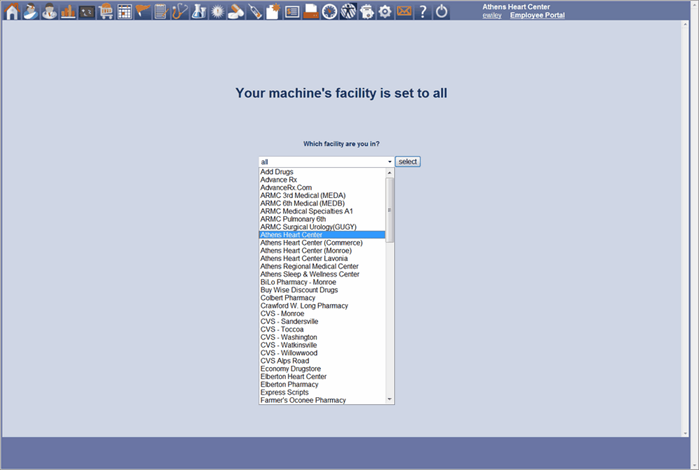Open the Home house icon
This screenshot has height=470, width=699.
click(12, 11)
